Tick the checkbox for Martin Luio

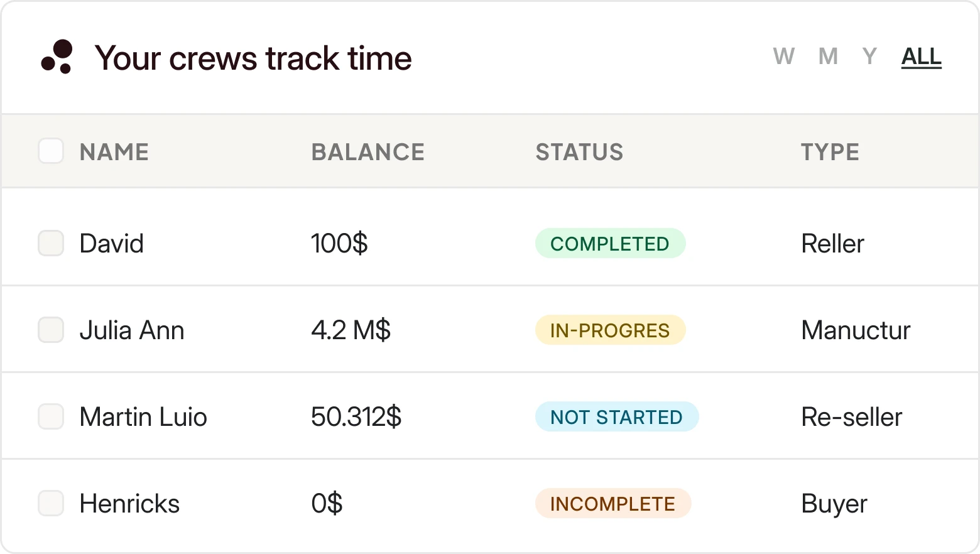pos(51,416)
